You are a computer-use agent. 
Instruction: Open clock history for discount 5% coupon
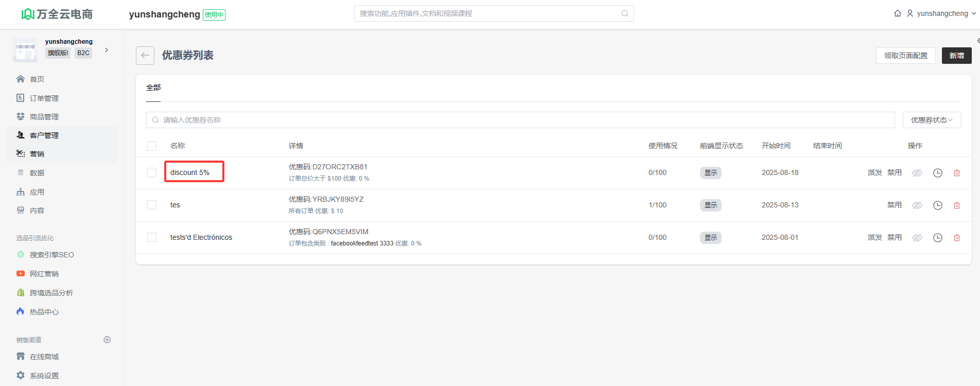point(938,173)
